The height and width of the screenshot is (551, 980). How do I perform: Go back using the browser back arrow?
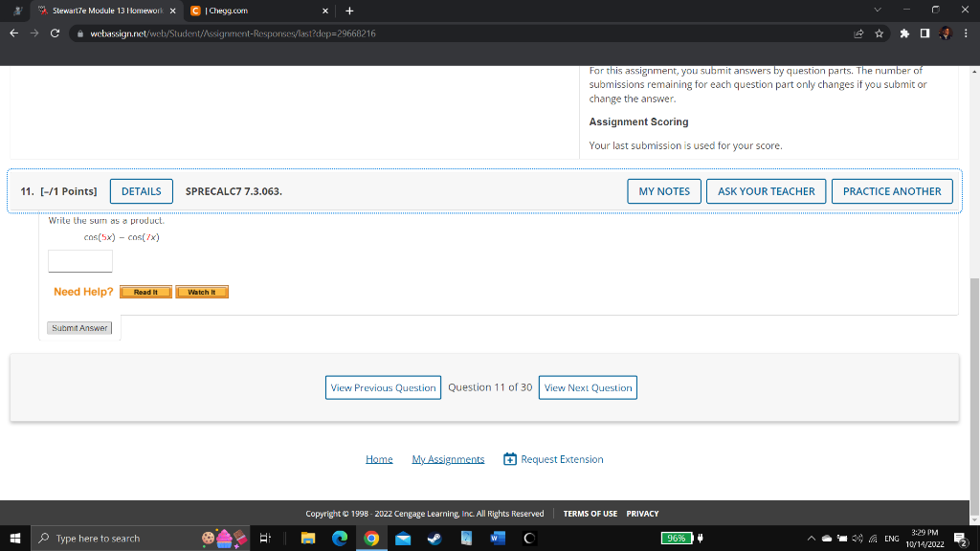coord(13,33)
